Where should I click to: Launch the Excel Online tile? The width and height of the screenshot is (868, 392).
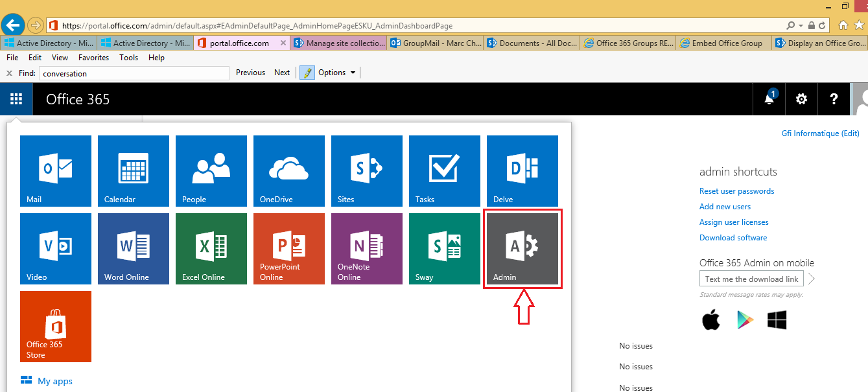click(x=211, y=249)
